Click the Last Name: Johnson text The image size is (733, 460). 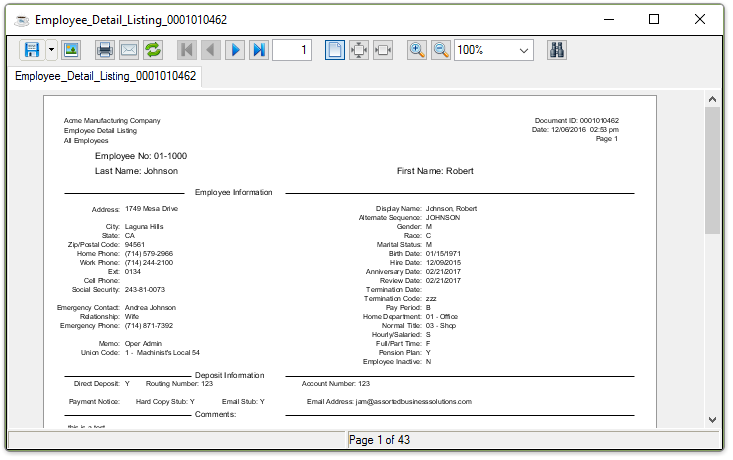pos(136,171)
